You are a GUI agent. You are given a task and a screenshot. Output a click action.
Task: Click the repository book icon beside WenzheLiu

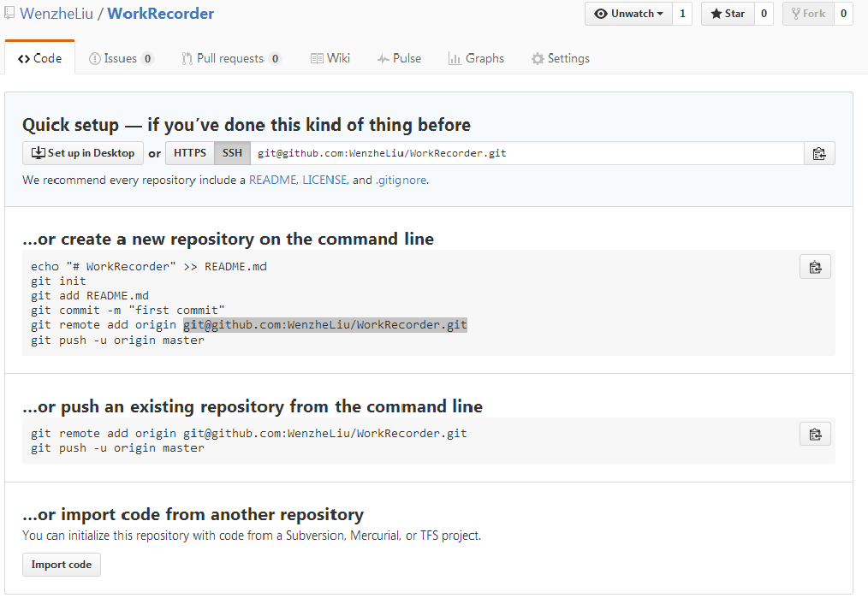pos(9,14)
